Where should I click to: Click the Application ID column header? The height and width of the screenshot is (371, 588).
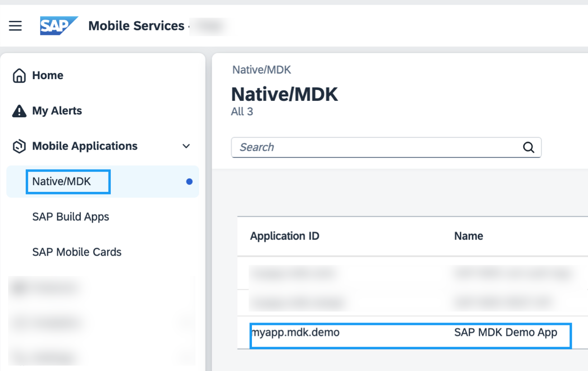[285, 236]
